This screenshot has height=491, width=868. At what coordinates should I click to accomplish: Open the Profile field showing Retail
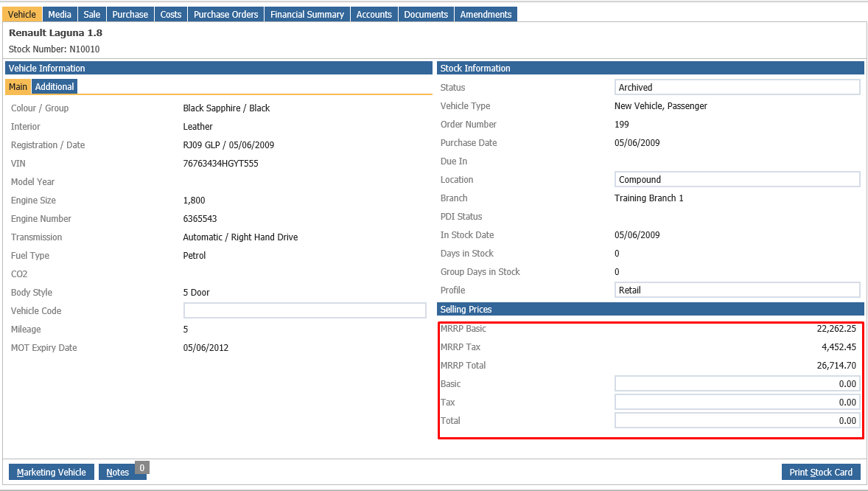(x=738, y=290)
